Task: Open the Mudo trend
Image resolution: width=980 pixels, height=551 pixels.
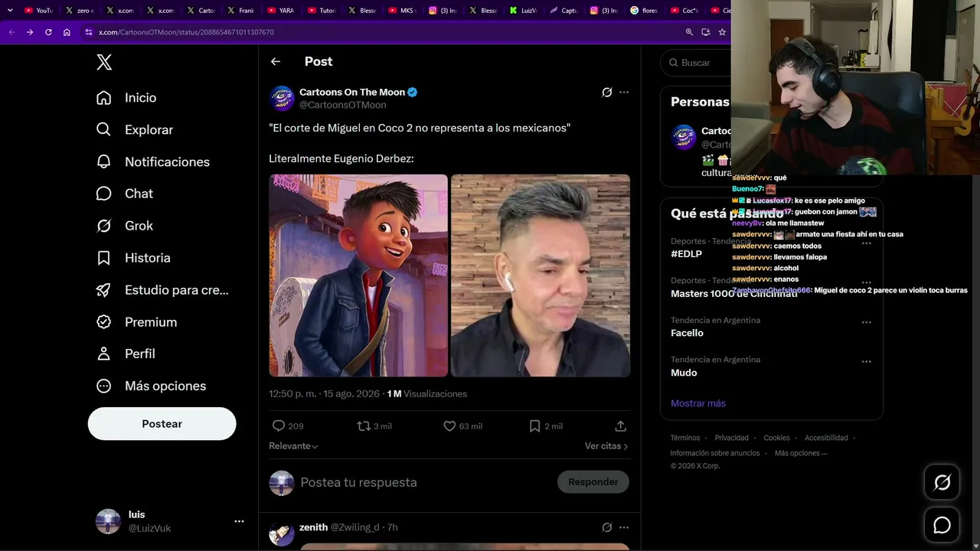Action: [x=684, y=373]
